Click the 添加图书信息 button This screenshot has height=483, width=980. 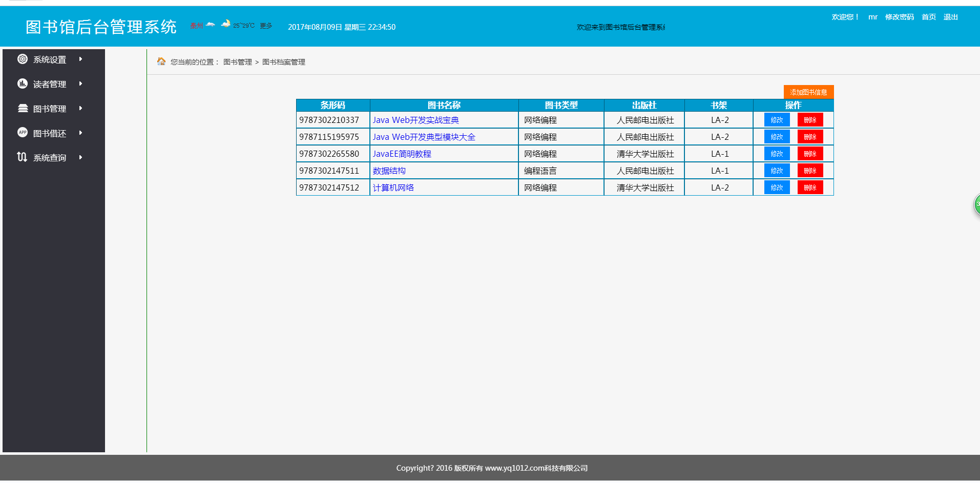coord(808,92)
